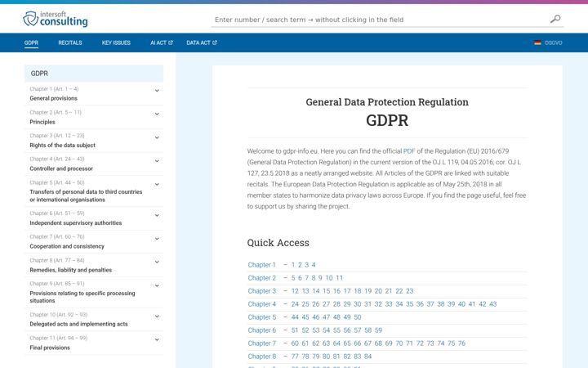Go to Article 32 quick link

point(378,304)
